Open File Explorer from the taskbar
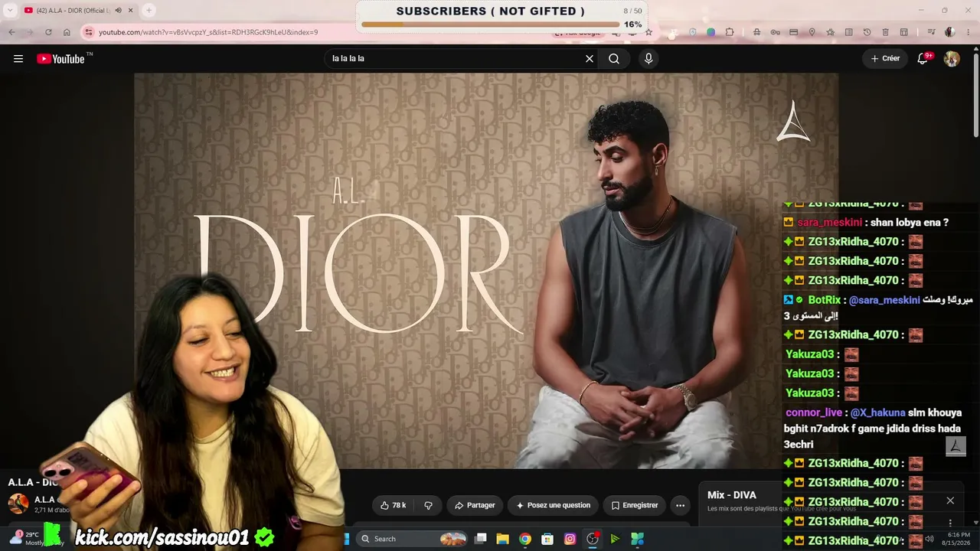This screenshot has width=980, height=551. 503,539
